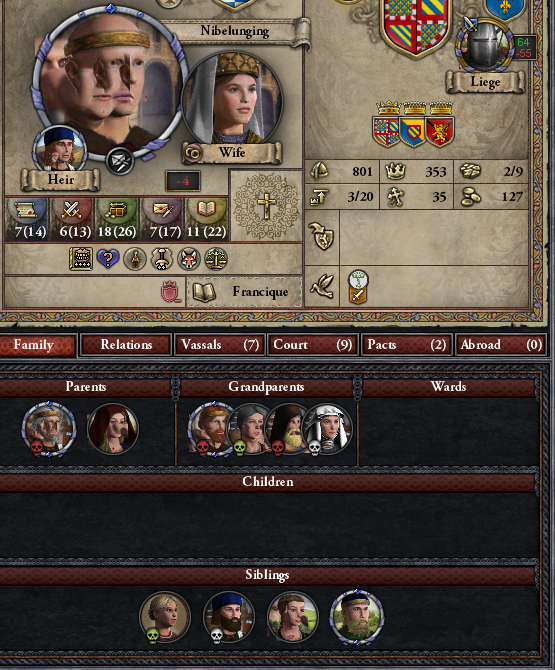The width and height of the screenshot is (555, 670).
Task: Open the Relations tab
Action: (126, 345)
